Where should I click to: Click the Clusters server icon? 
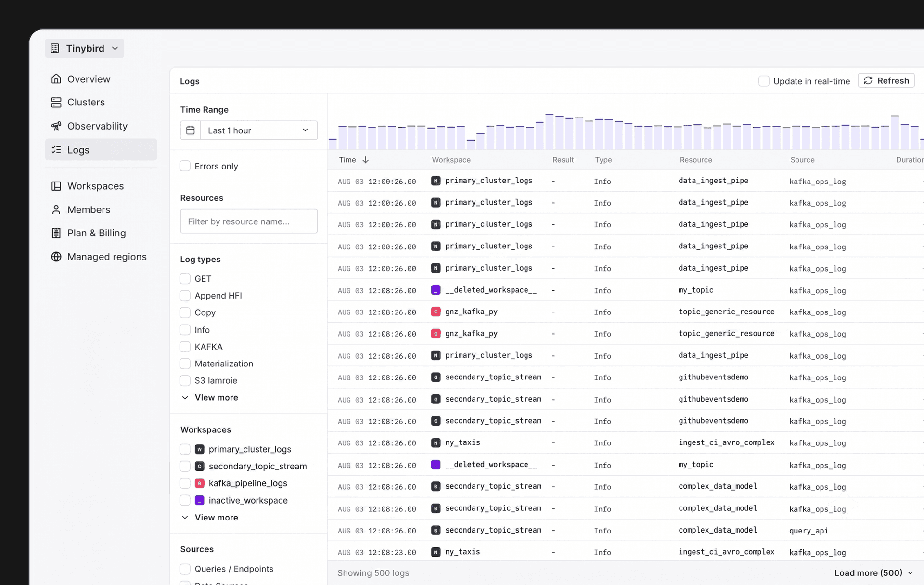[56, 102]
